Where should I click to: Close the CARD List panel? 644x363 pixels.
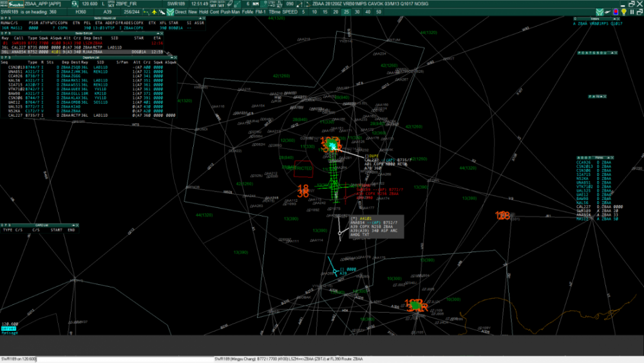tap(77, 225)
